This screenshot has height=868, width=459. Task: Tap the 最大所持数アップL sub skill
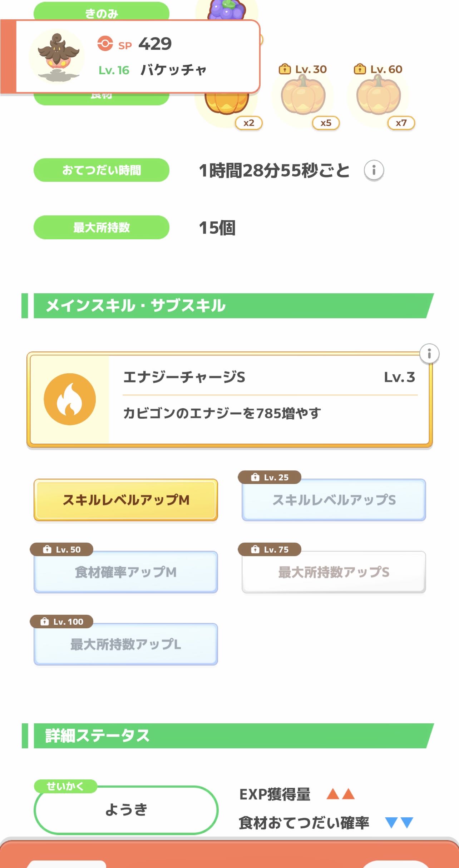point(126,644)
